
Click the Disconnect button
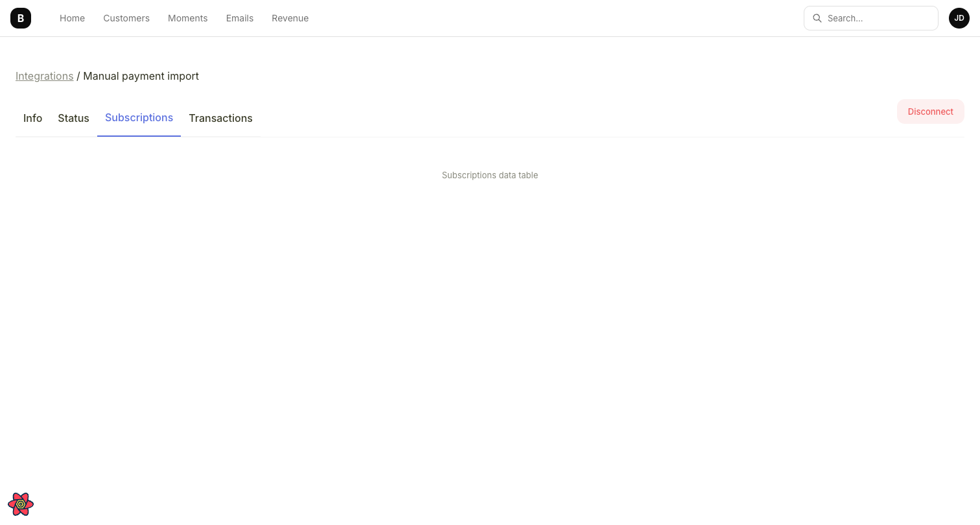point(930,111)
